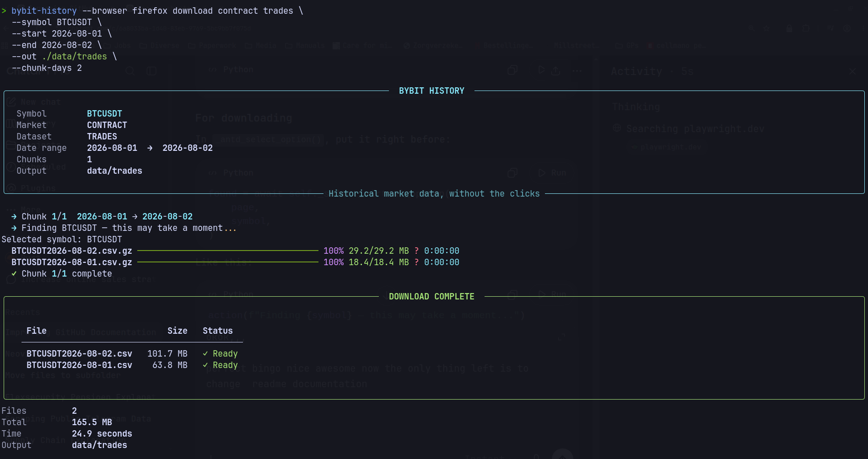868x459 pixels.
Task: Click the 63.8 MB size cell
Action: (x=170, y=365)
